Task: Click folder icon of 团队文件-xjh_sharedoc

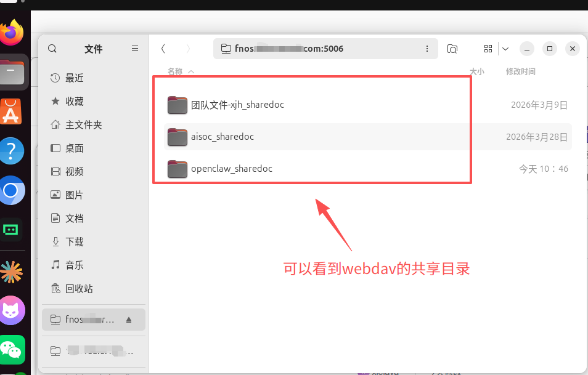Action: [x=178, y=105]
